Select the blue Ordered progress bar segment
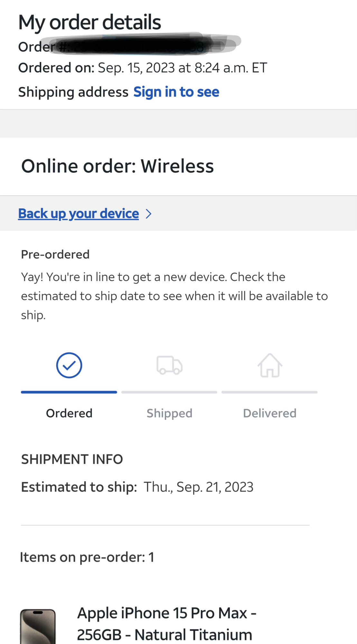This screenshot has height=644, width=357. (69, 392)
